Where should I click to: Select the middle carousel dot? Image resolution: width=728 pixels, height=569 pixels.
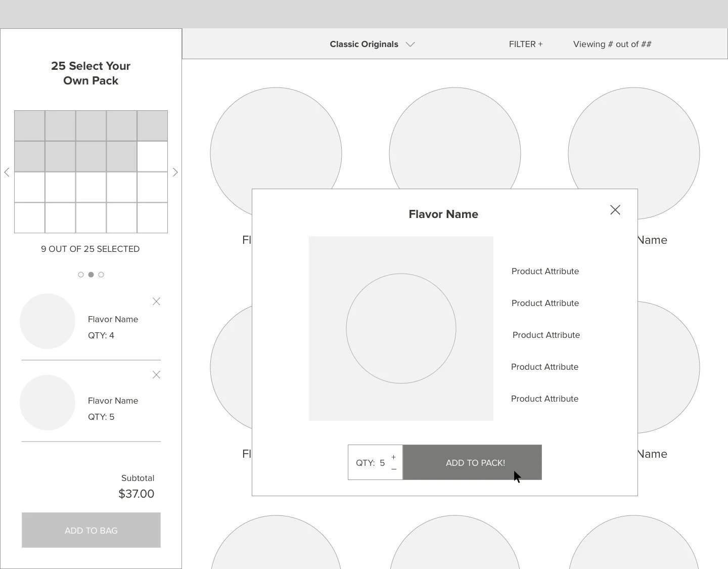[x=91, y=275]
